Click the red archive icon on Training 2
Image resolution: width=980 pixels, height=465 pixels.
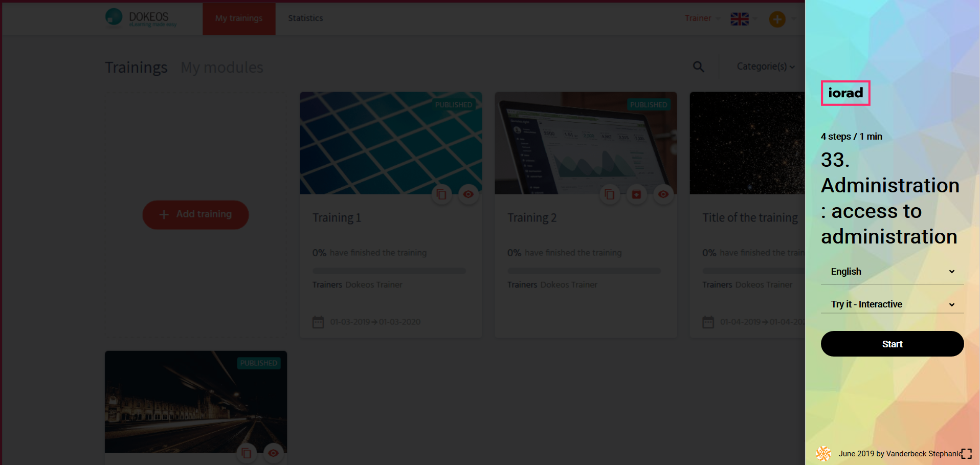coord(636,194)
